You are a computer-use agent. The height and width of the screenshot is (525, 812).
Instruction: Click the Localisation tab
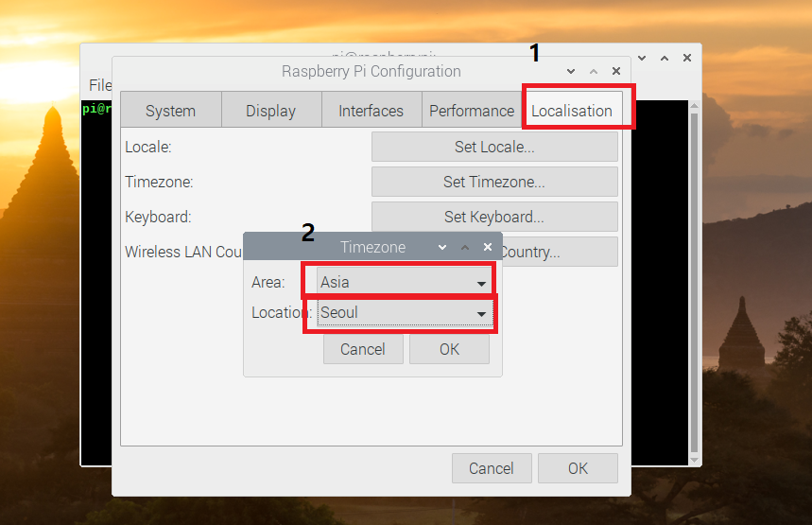[572, 111]
